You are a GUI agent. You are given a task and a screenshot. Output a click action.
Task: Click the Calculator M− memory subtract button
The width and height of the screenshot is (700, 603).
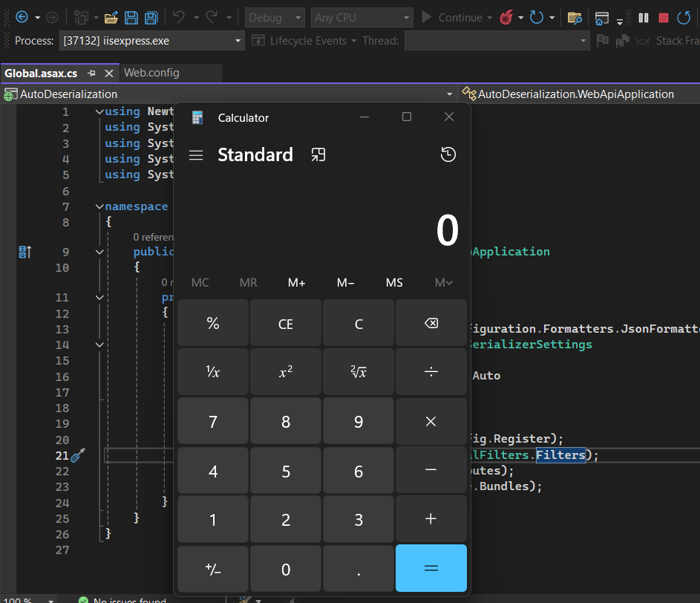pyautogui.click(x=345, y=283)
